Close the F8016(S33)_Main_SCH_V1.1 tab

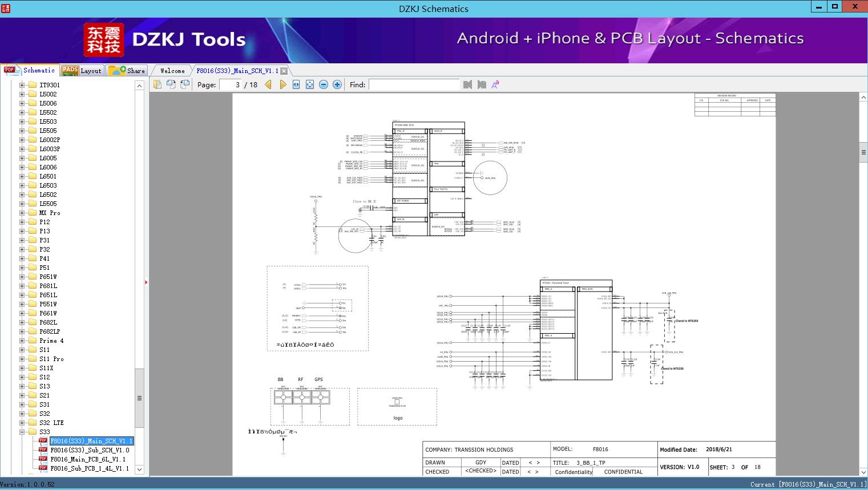[x=284, y=71]
